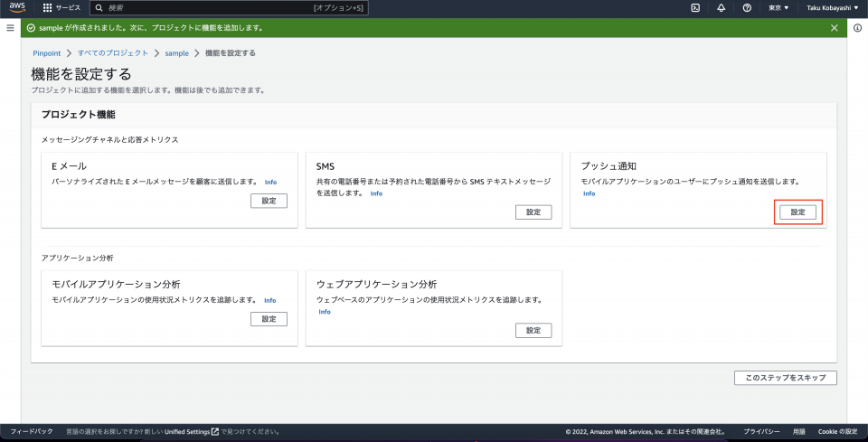Configure the SMS channel
Viewport: 868px width, 442px height.
coord(533,212)
